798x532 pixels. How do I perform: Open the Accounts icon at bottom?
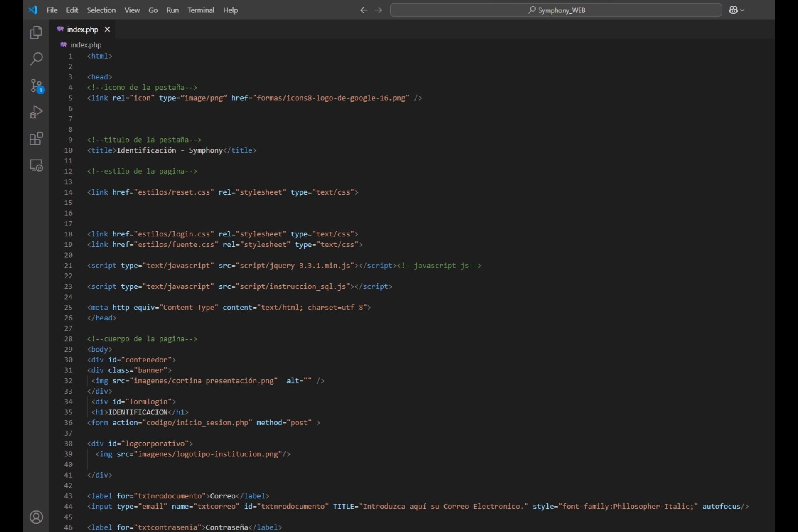(x=36, y=517)
